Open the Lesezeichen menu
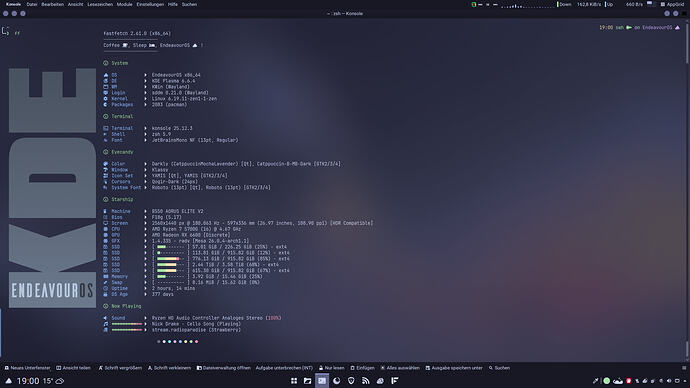The width and height of the screenshot is (690, 388). (x=100, y=4)
